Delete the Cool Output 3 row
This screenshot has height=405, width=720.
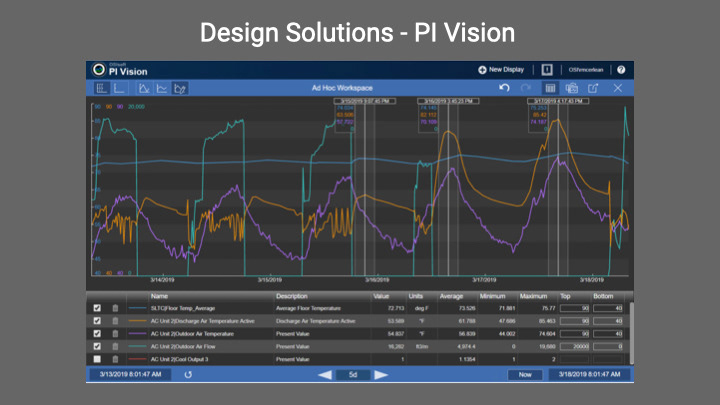click(115, 359)
